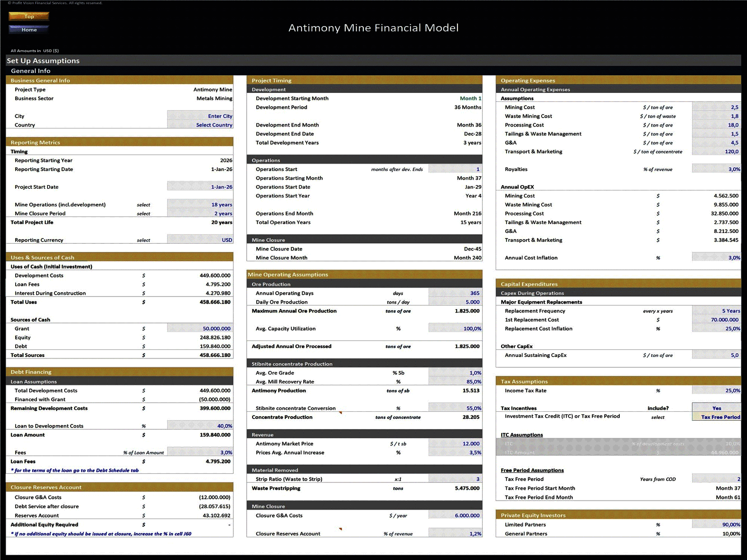Select the 1st Replacement Cost 70.000.000 cell
Screen dimensions: 747x560
tap(716, 320)
